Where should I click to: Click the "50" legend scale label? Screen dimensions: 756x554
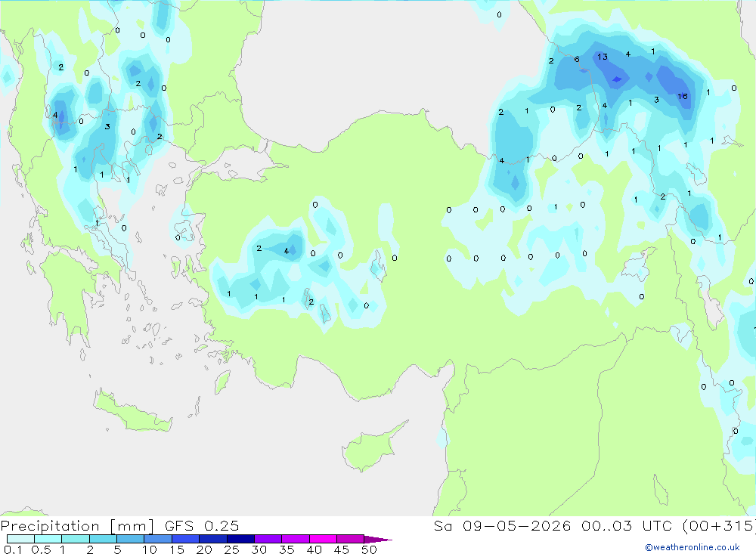369,549
